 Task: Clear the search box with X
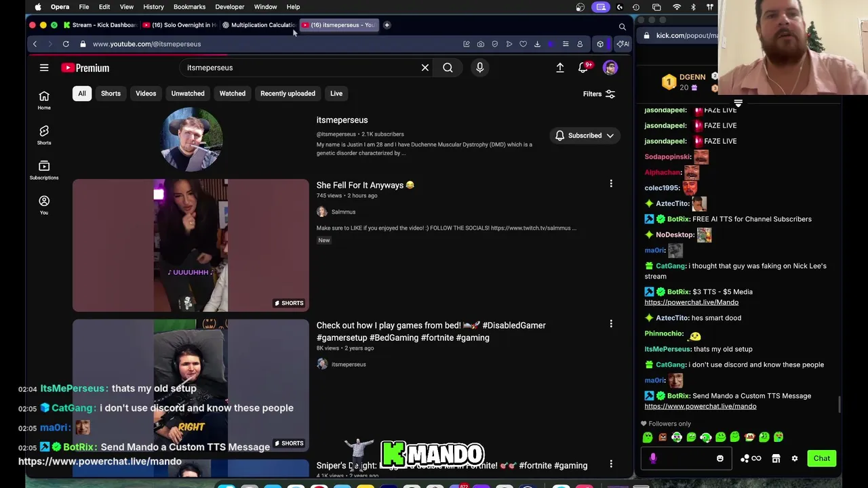click(x=425, y=68)
